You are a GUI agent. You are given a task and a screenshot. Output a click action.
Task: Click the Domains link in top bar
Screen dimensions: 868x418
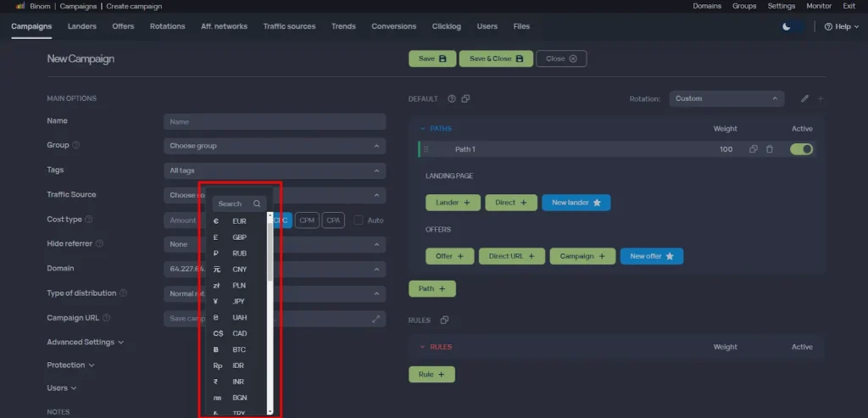click(707, 6)
